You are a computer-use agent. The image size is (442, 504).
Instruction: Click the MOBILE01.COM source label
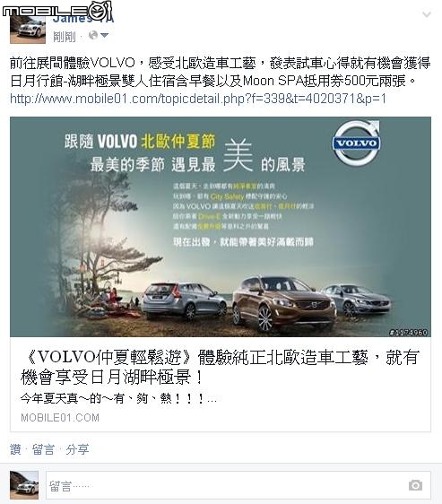60,418
